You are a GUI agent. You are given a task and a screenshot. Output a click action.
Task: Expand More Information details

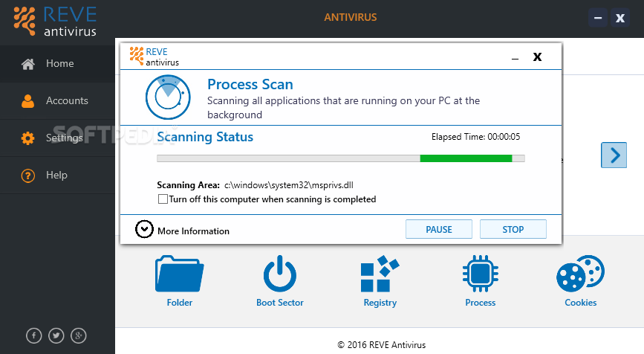click(144, 229)
